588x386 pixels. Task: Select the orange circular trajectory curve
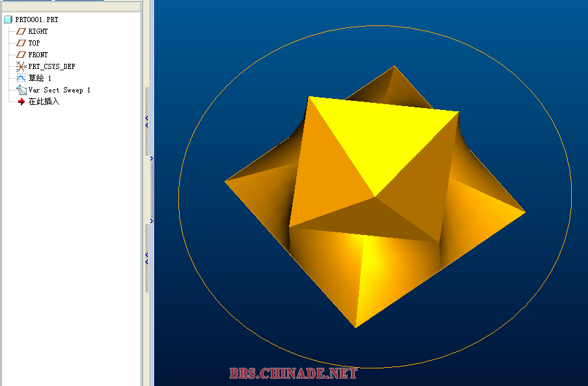coord(180,195)
